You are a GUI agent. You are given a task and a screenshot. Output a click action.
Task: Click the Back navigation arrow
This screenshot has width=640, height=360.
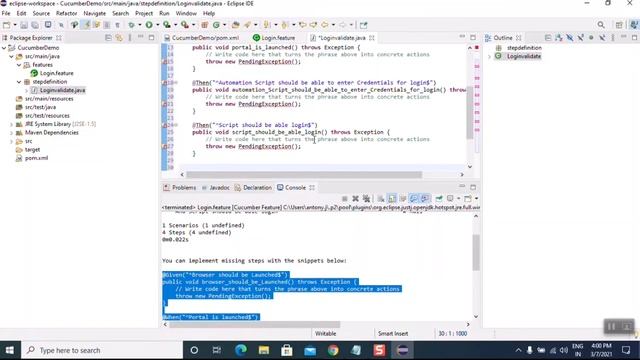[324, 25]
